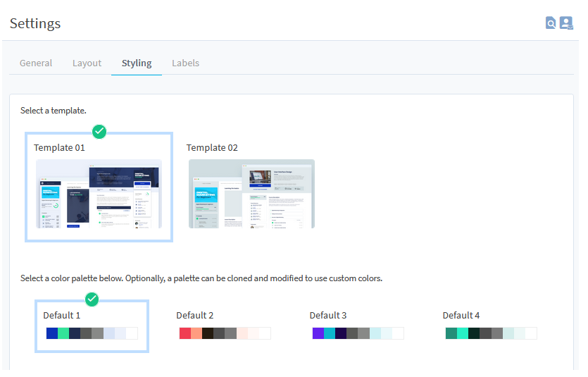This screenshot has width=588, height=377.
Task: Click the Template 01 title text
Action: coord(59,148)
